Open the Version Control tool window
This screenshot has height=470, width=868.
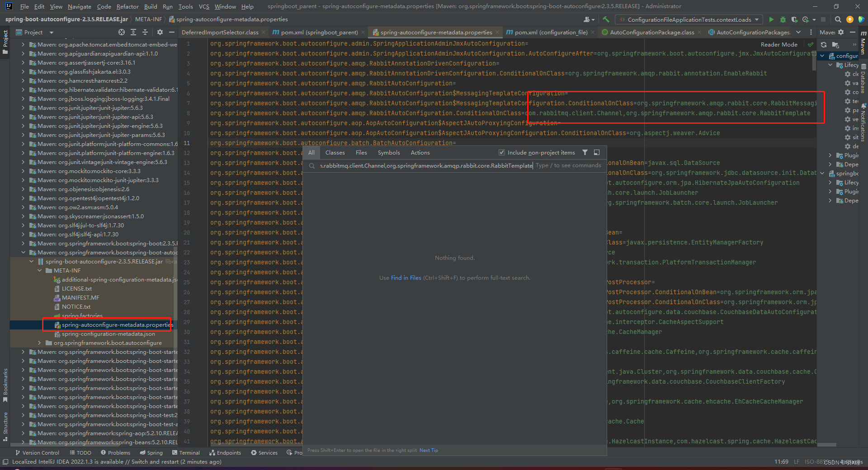point(37,452)
